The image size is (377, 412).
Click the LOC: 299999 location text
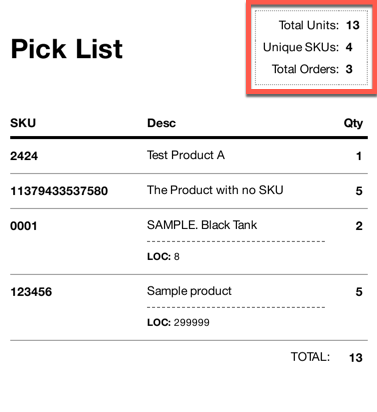coord(178,322)
